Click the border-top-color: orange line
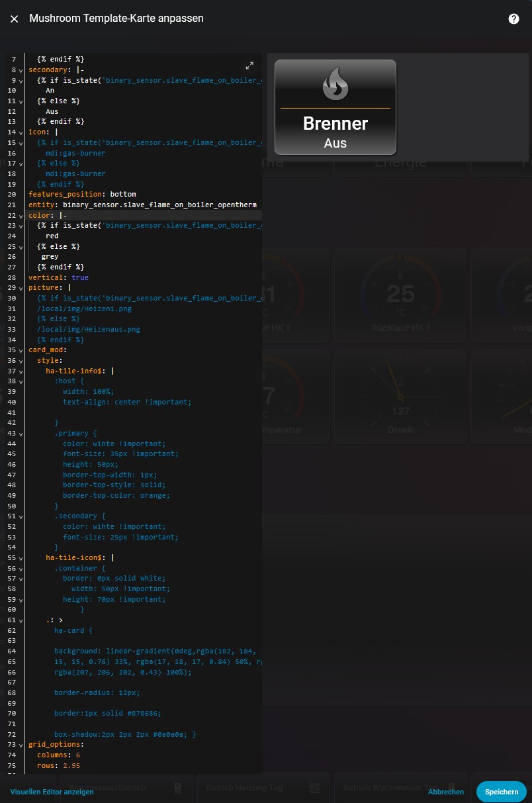 (x=116, y=495)
